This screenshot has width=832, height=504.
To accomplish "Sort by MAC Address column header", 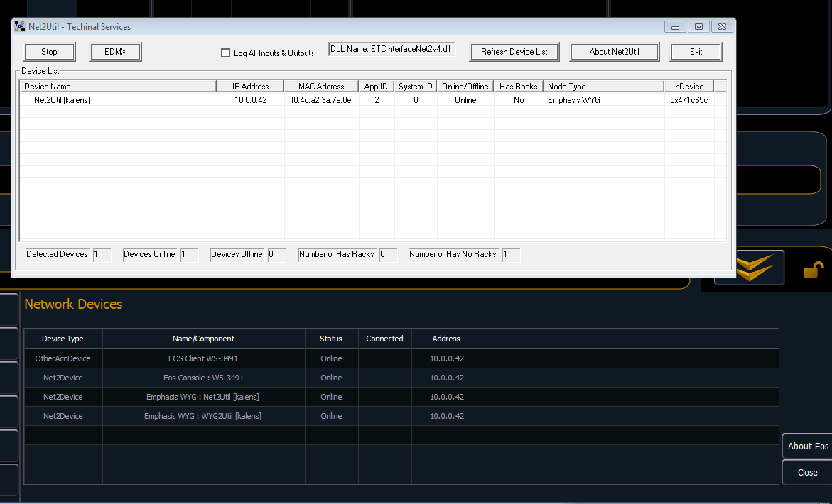I will pyautogui.click(x=321, y=87).
